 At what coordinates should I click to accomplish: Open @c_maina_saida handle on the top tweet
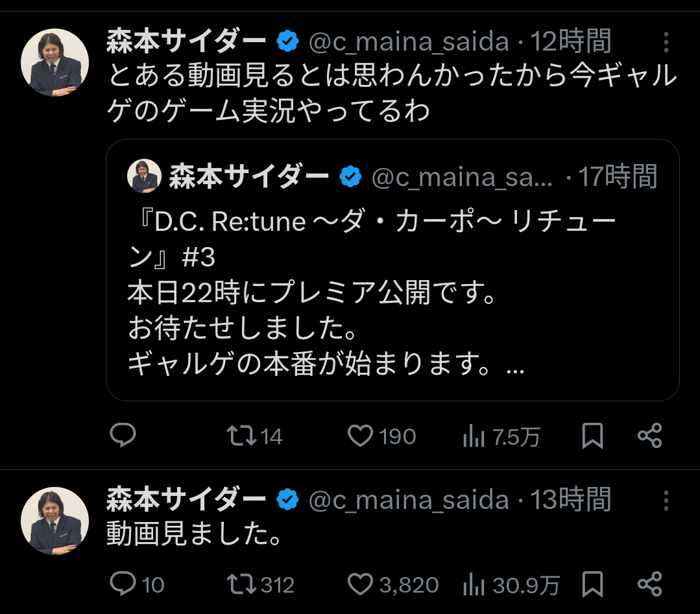[409, 43]
